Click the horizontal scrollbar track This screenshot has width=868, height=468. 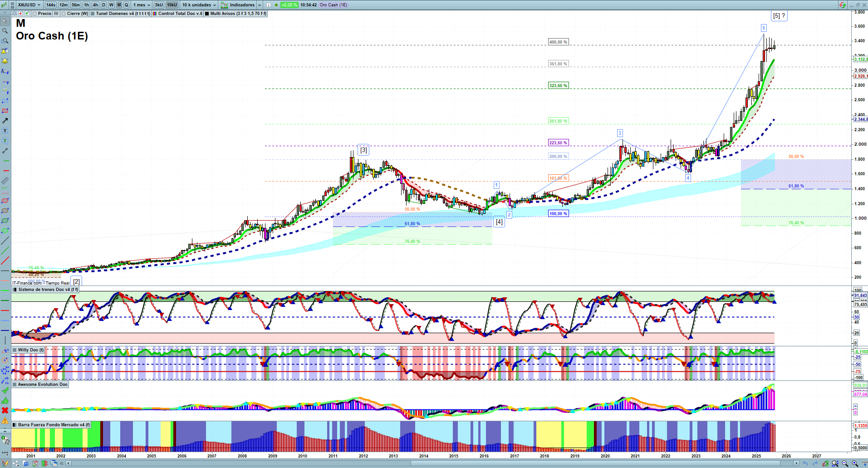pos(433,463)
